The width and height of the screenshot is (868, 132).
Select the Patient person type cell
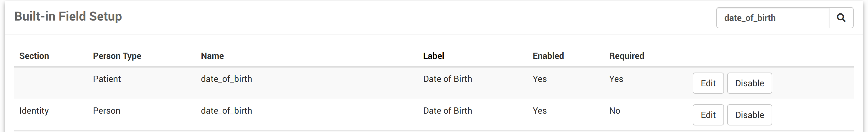107,79
